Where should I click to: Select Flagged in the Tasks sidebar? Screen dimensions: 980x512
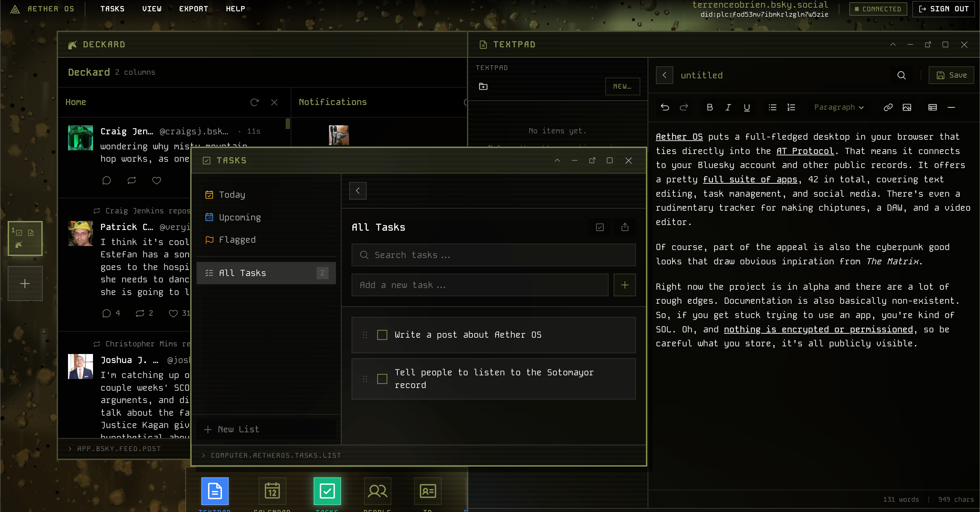[x=237, y=240]
